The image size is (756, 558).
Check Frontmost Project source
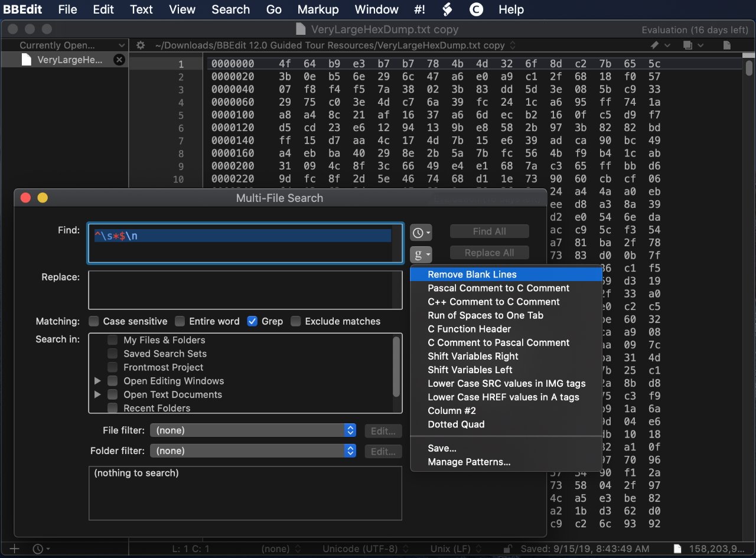[112, 367]
